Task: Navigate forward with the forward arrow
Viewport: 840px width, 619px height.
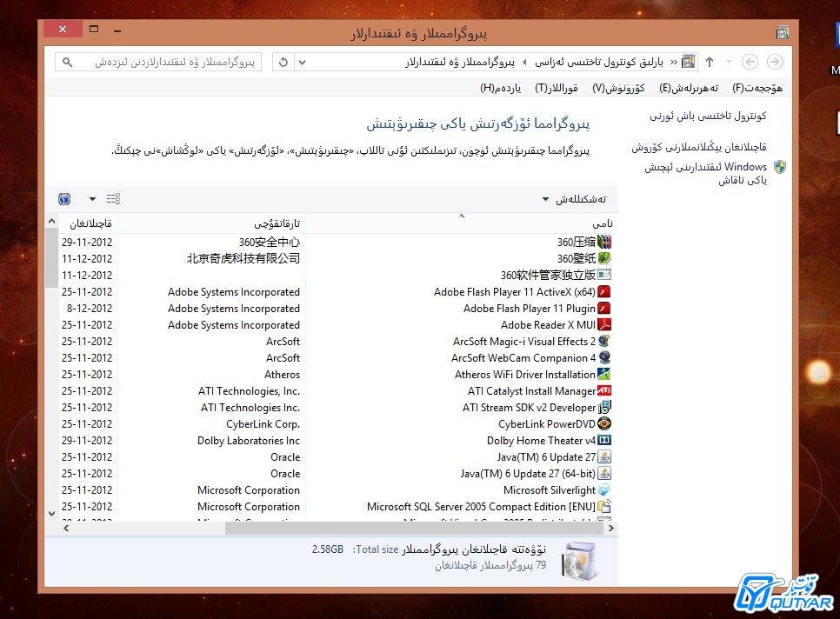Action: [775, 62]
